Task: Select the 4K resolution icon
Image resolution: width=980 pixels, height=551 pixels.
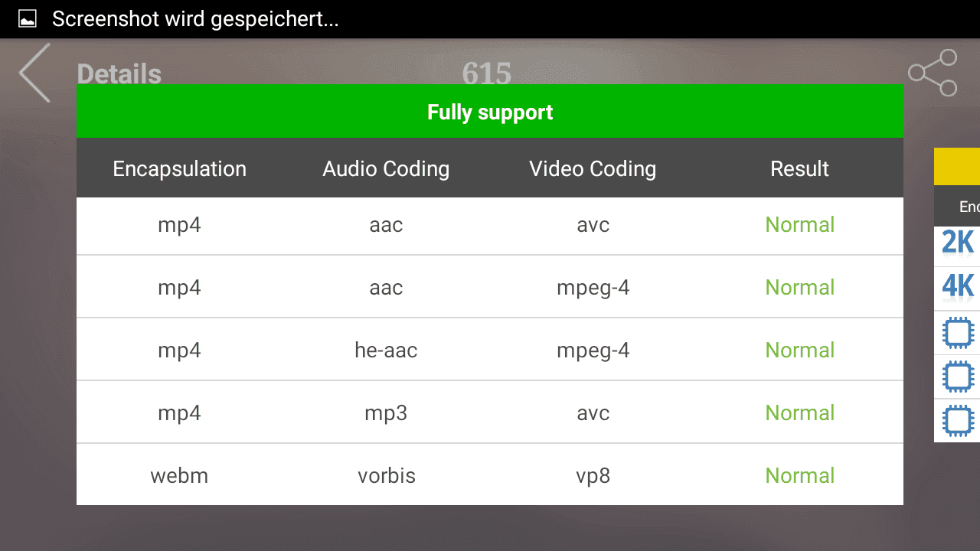Action: point(958,287)
